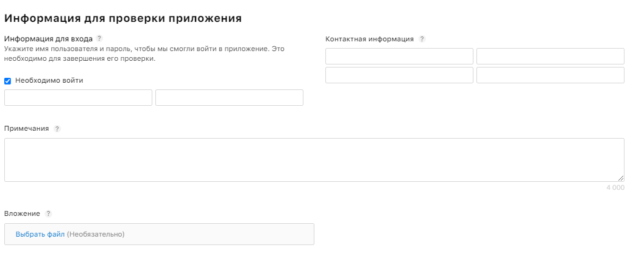This screenshot has height=253, width=644.
Task: Click the (Необязательно) attachment box area
Action: pyautogui.click(x=160, y=234)
